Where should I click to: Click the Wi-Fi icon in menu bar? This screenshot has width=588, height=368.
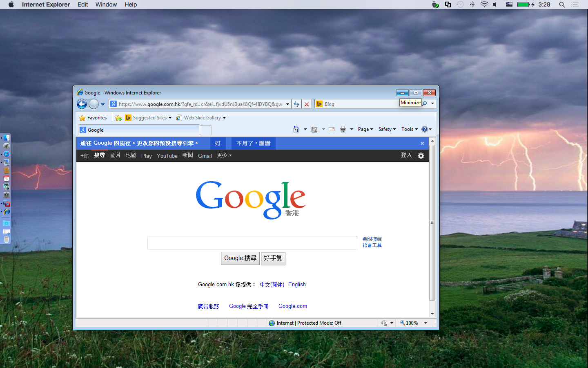tap(484, 4)
